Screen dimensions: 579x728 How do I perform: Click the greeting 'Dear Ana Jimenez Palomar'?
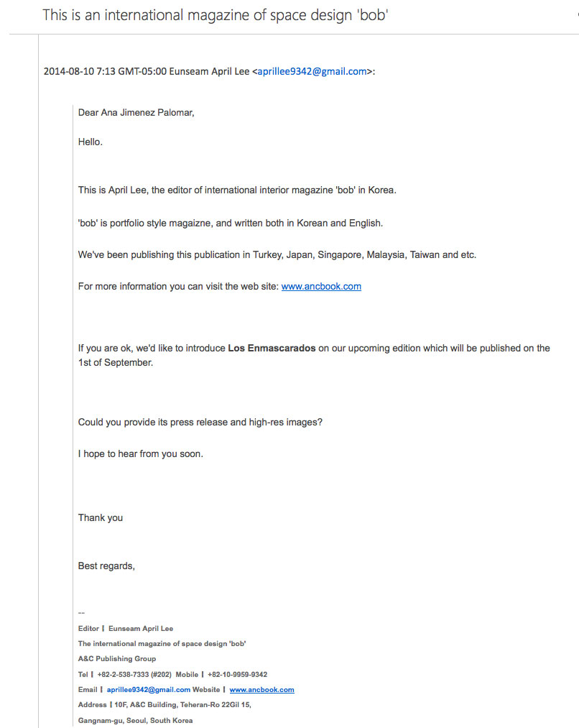(136, 113)
